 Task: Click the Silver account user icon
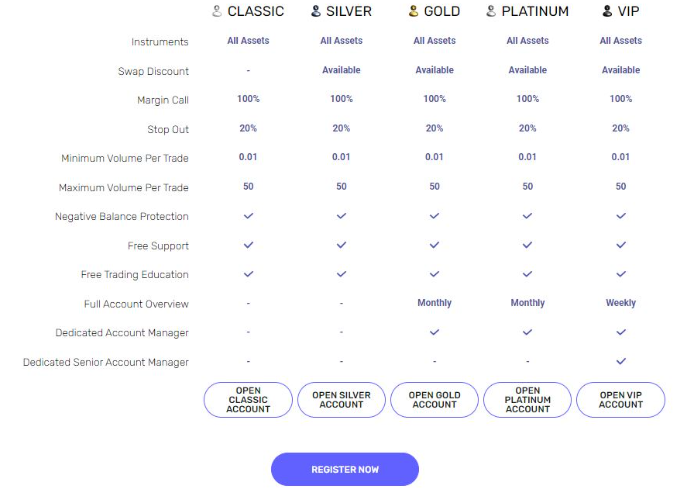(x=316, y=11)
